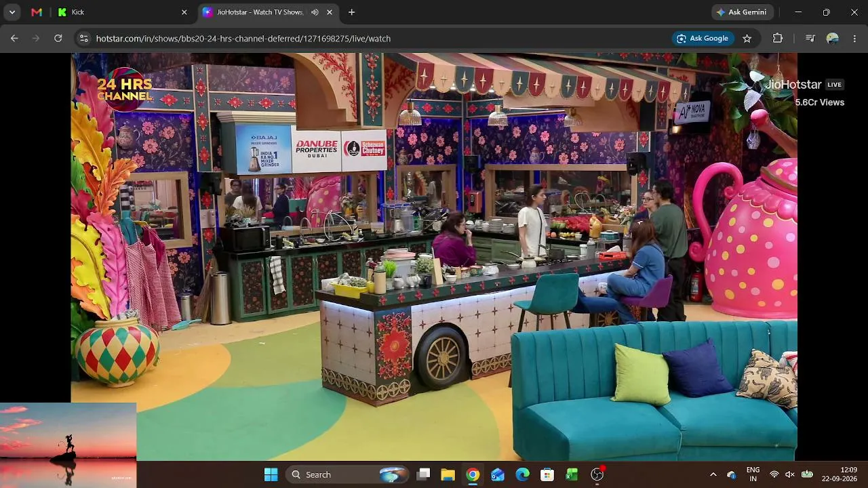This screenshot has width=868, height=488.
Task: Open the tab search dropdown arrow
Action: pos(12,12)
